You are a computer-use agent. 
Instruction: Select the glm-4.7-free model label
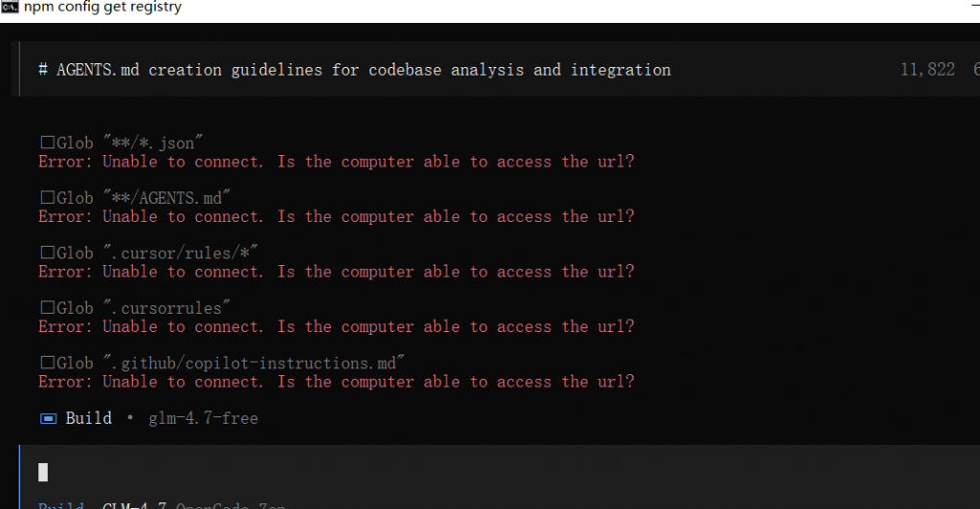[x=203, y=418]
